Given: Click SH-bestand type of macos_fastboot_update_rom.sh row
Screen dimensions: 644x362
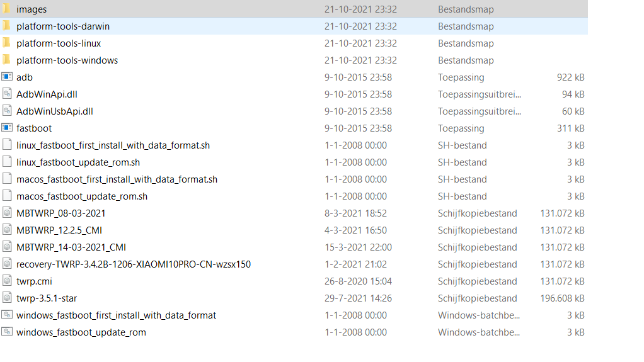Looking at the screenshot, I should coord(462,196).
